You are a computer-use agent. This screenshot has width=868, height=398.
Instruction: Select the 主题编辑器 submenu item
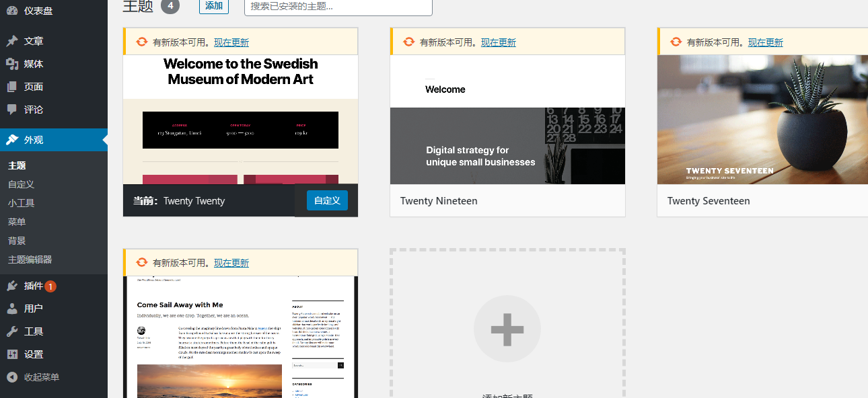point(32,258)
